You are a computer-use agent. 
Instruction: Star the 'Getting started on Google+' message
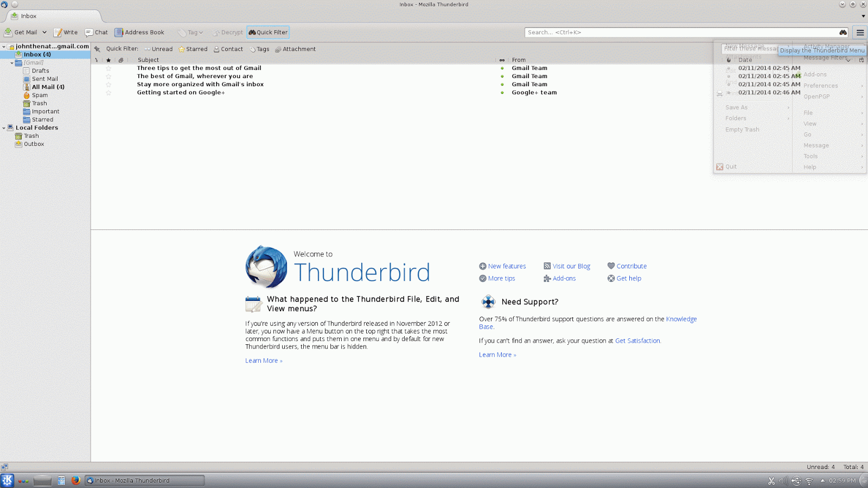pyautogui.click(x=108, y=93)
